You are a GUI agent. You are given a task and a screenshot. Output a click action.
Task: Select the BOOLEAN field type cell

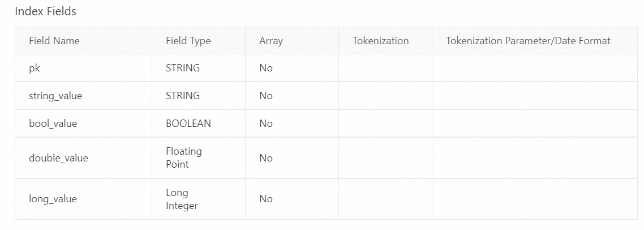188,123
